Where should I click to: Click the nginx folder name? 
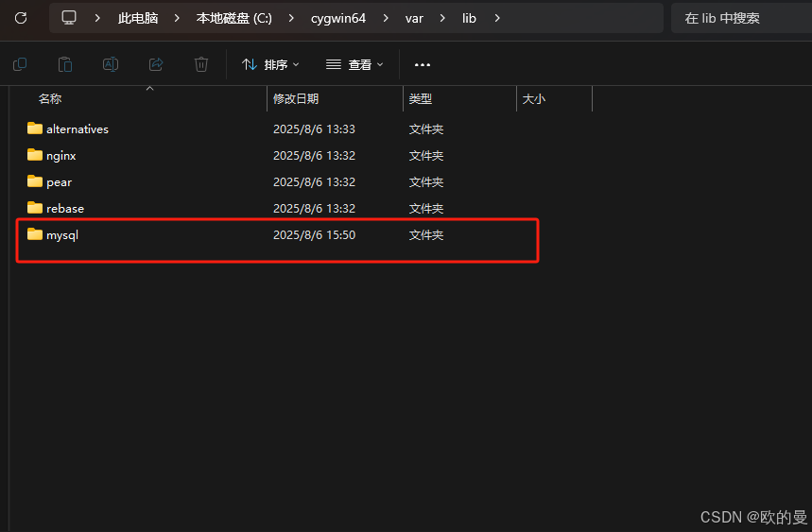61,156
